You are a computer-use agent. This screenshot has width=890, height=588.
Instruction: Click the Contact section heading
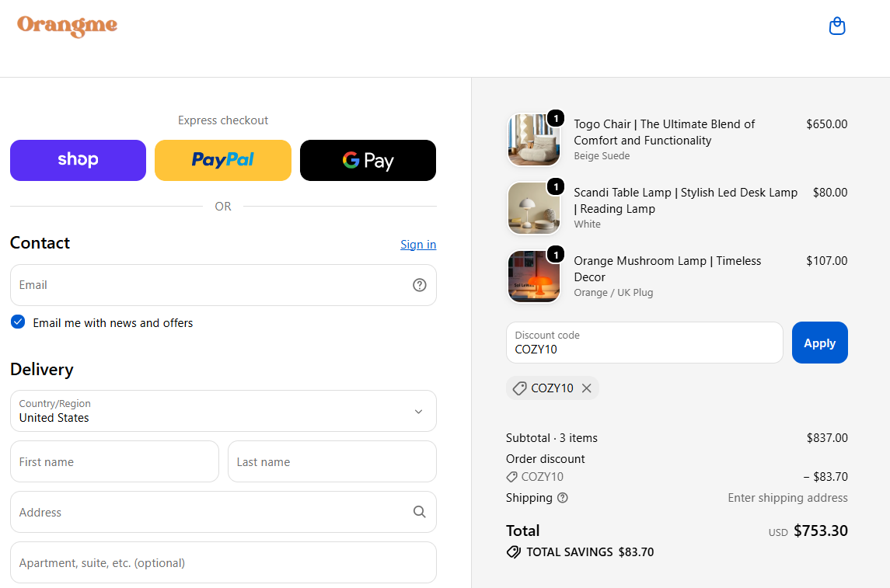[x=40, y=242]
